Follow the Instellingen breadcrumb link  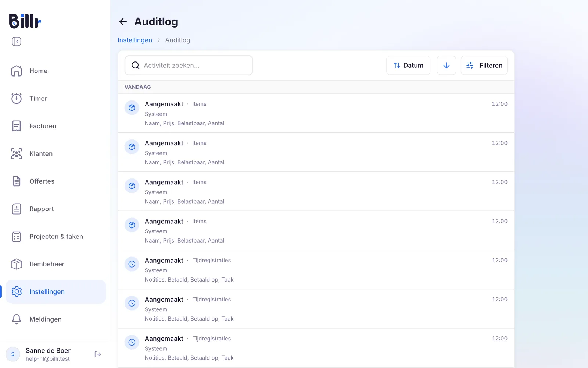coord(135,40)
